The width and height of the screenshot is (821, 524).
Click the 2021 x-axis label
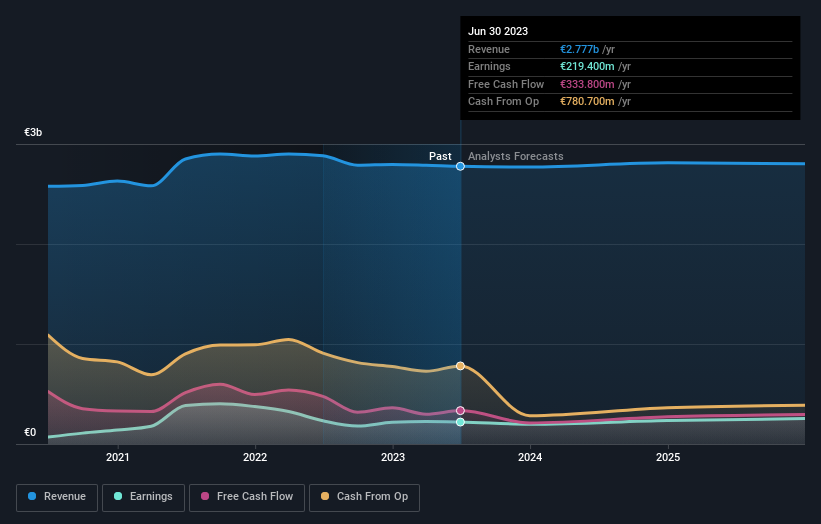click(118, 457)
